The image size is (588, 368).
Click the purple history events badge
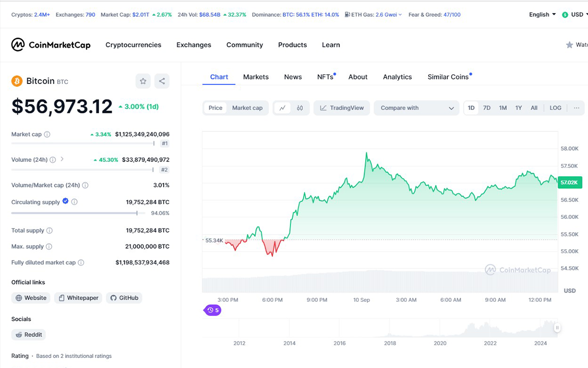pos(213,310)
